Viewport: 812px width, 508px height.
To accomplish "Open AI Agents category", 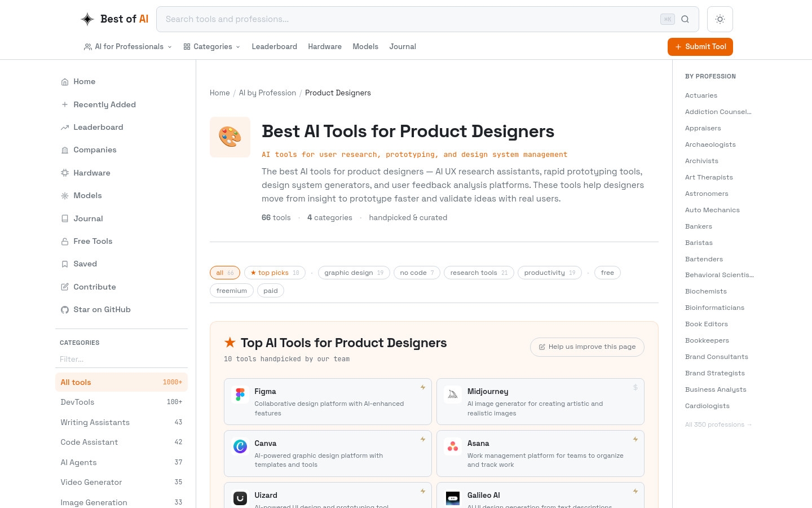I will tap(121, 462).
